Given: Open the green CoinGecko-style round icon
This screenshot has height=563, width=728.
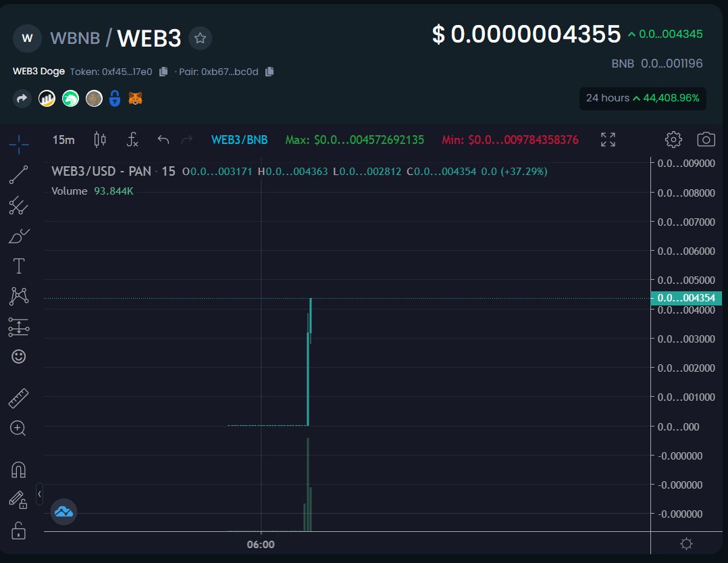Looking at the screenshot, I should (70, 99).
